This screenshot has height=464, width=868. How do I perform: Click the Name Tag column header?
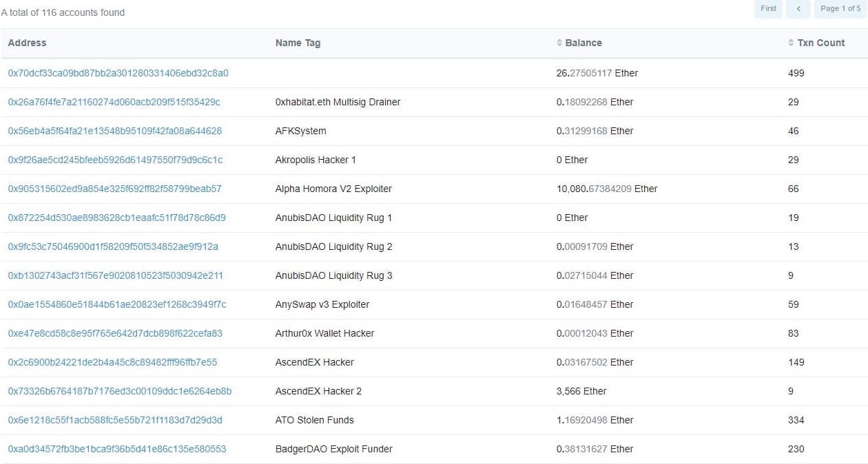(x=298, y=43)
